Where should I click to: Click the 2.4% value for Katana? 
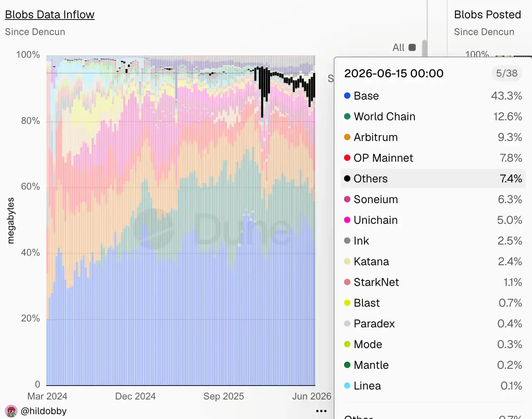tap(510, 261)
